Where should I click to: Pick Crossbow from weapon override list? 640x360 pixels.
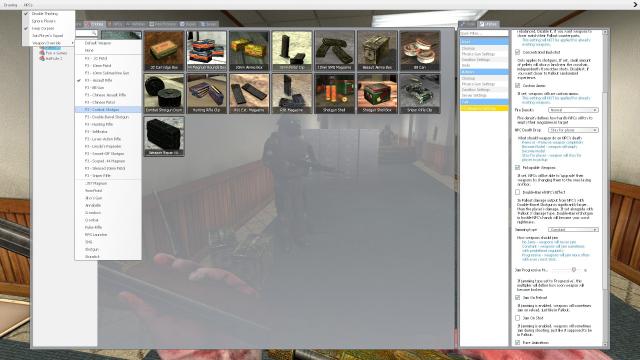(108, 213)
